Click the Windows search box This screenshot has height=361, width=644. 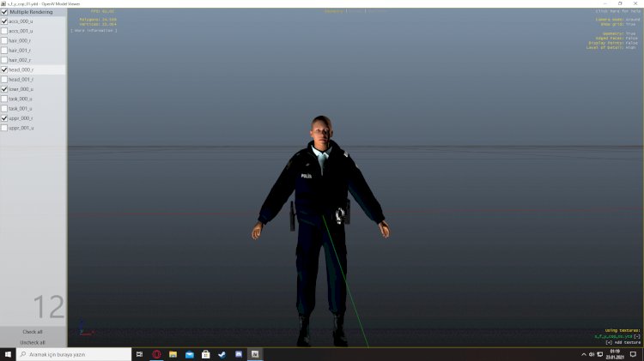click(x=73, y=354)
